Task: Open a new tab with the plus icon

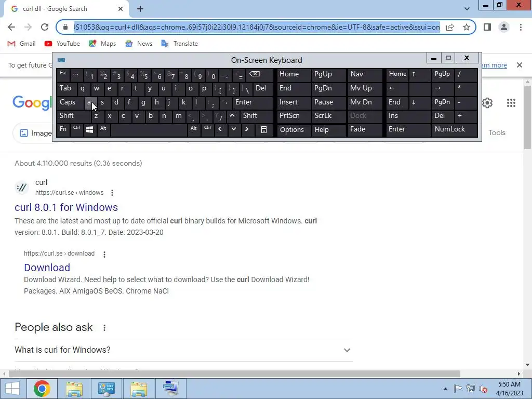Action: pyautogui.click(x=140, y=9)
